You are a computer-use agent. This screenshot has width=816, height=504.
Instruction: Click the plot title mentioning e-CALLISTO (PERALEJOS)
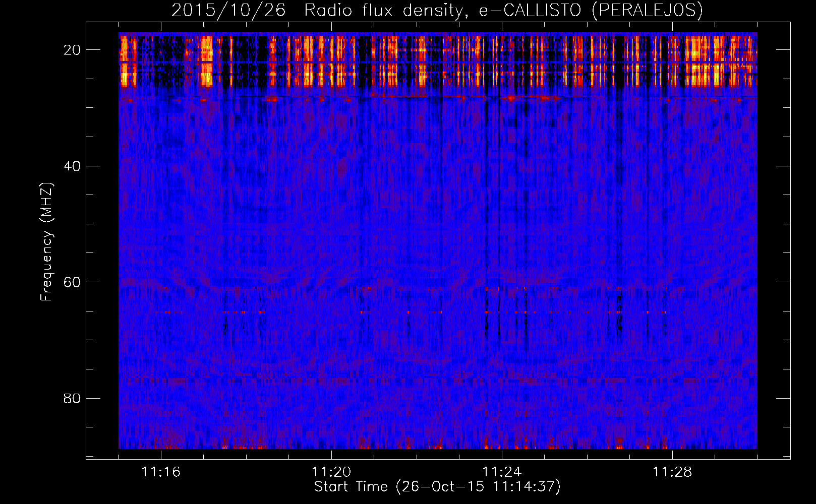pos(437,10)
